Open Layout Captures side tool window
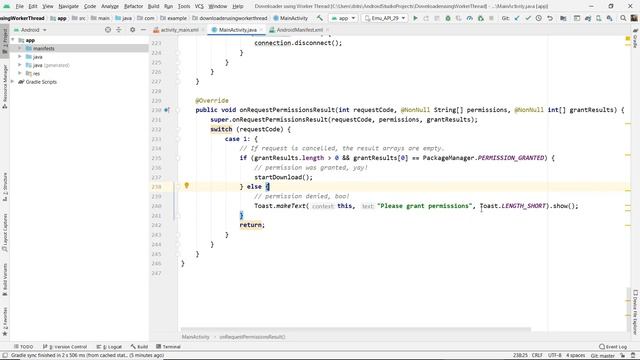The height and width of the screenshot is (360, 640). click(4, 233)
